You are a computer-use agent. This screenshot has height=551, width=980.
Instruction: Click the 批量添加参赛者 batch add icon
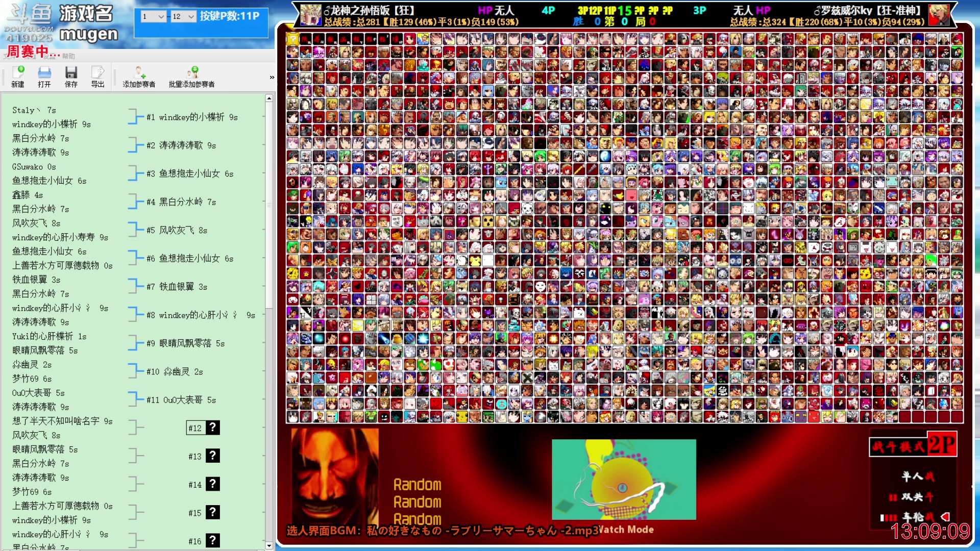coord(192,77)
